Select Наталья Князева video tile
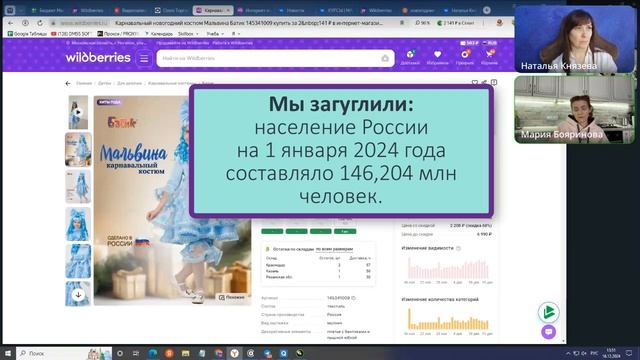 coord(575,39)
